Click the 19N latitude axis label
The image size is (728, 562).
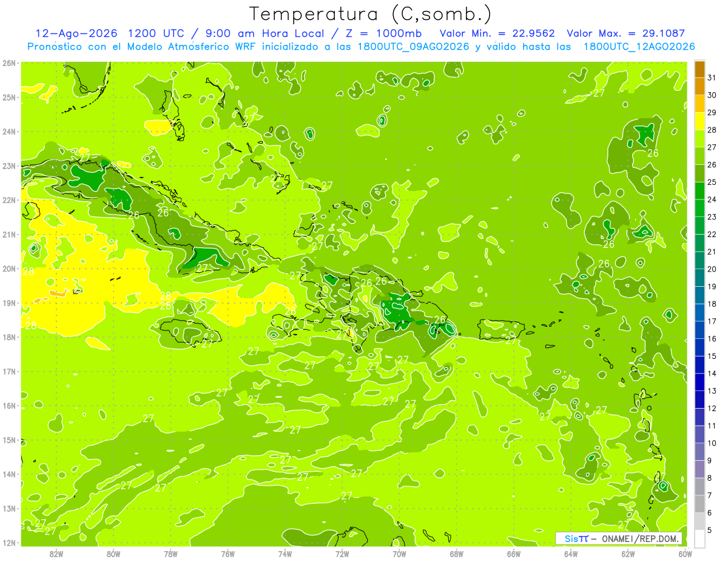click(9, 303)
